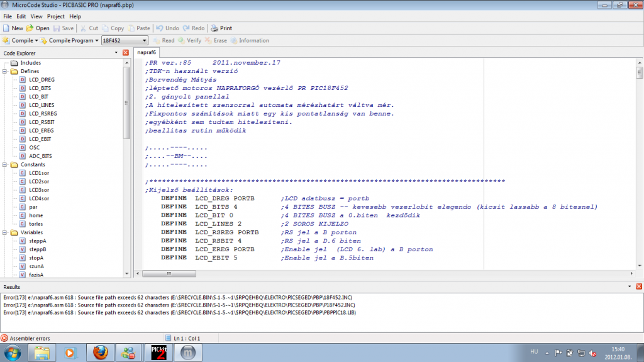Click the Erase programmer button
This screenshot has width=644, height=362.
pyautogui.click(x=216, y=40)
